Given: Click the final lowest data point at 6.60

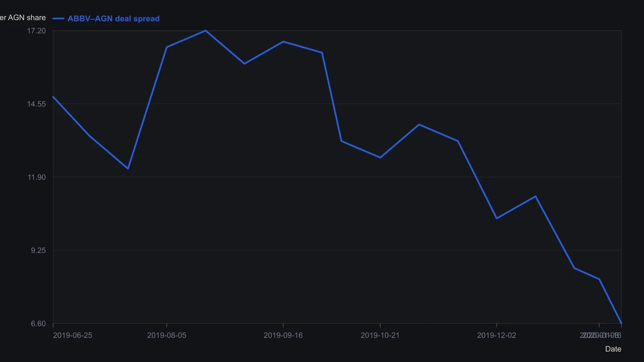Looking at the screenshot, I should point(621,323).
